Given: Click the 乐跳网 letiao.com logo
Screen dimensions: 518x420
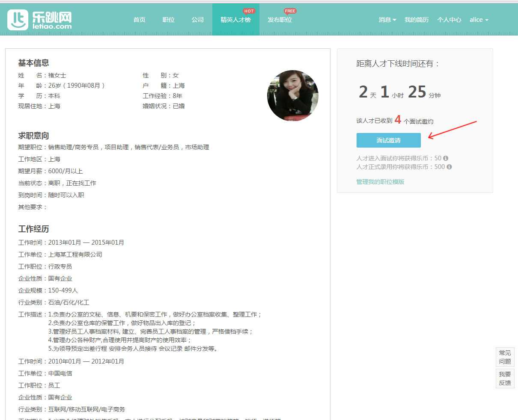Looking at the screenshot, I should coord(39,20).
